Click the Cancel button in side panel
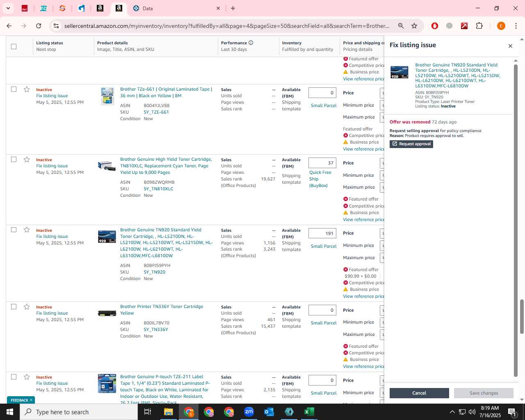525x420 pixels. click(x=419, y=393)
